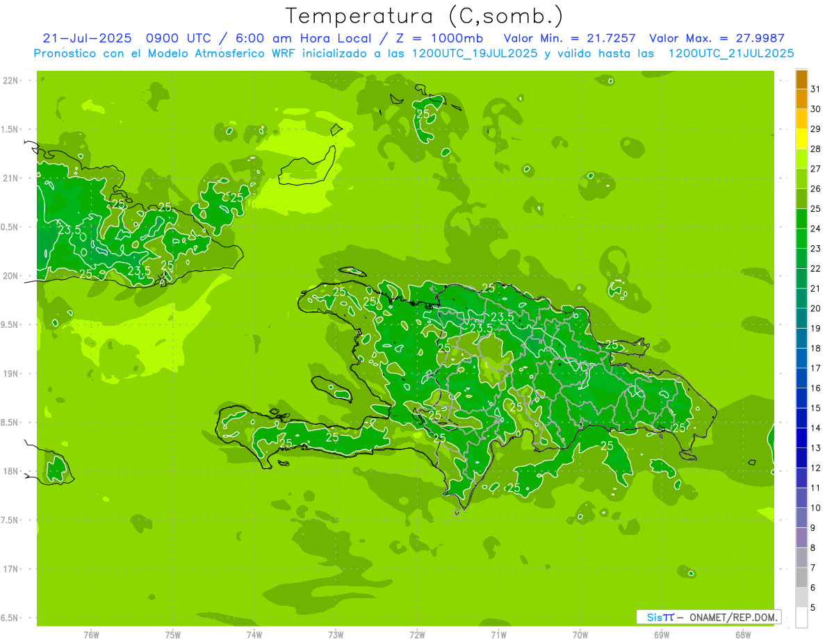This screenshot has width=834, height=644.
Task: Click the dark orange top colorbar swatch
Action: click(x=801, y=79)
